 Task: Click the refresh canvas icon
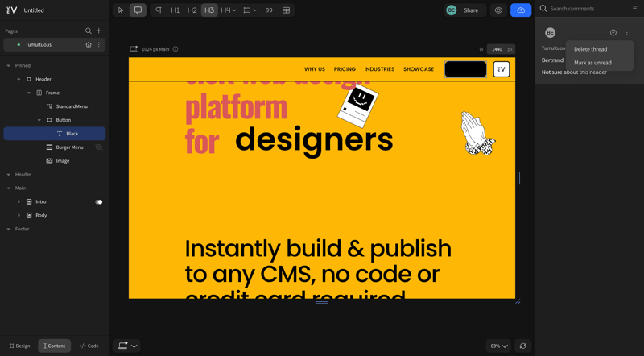pos(522,346)
